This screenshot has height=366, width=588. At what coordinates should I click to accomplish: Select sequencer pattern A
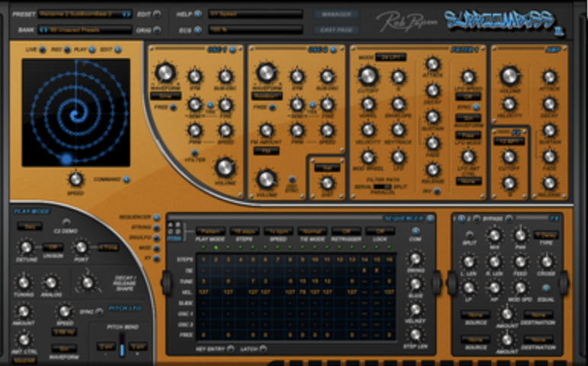[171, 224]
